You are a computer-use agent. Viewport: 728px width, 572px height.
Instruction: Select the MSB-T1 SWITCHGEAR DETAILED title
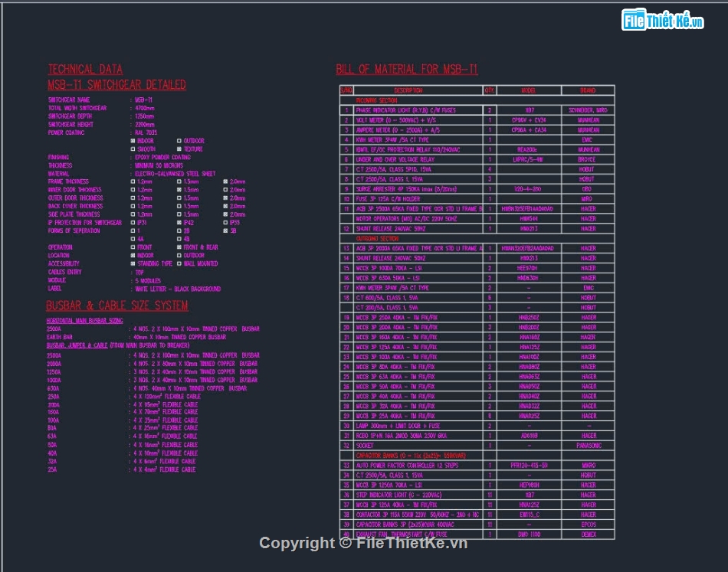pos(117,85)
